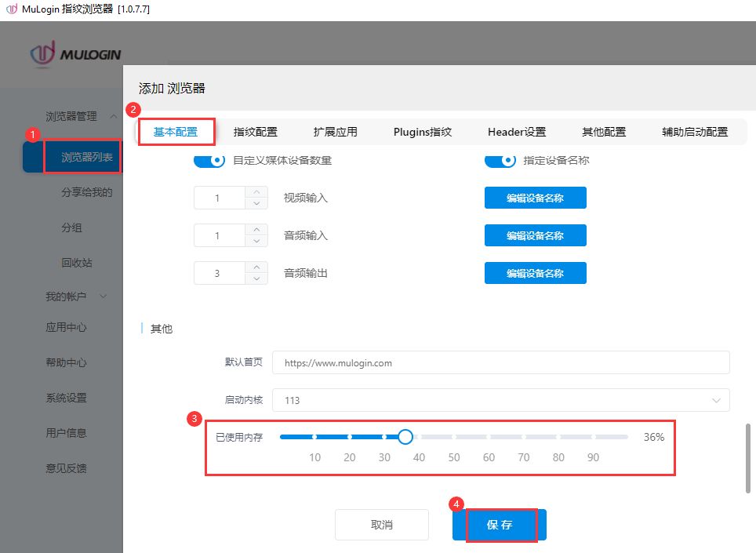
Task: Click the MuLogin logo in sidebar
Action: pyautogui.click(x=76, y=53)
